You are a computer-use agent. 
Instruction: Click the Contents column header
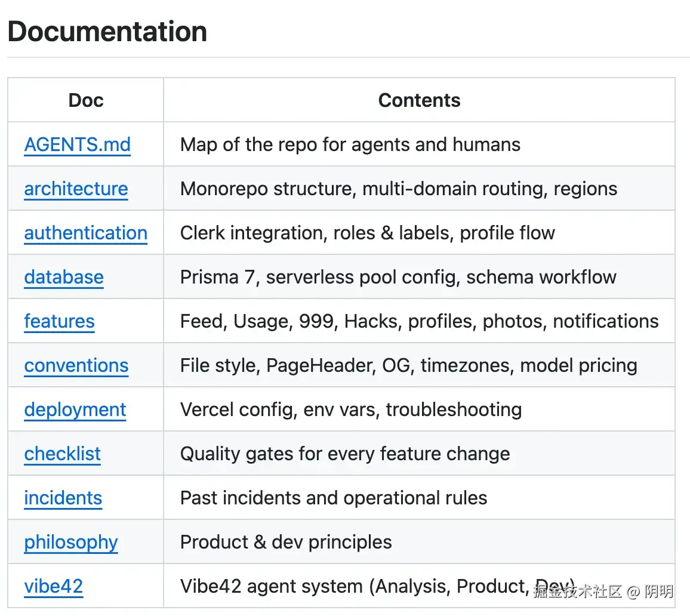[x=419, y=100]
